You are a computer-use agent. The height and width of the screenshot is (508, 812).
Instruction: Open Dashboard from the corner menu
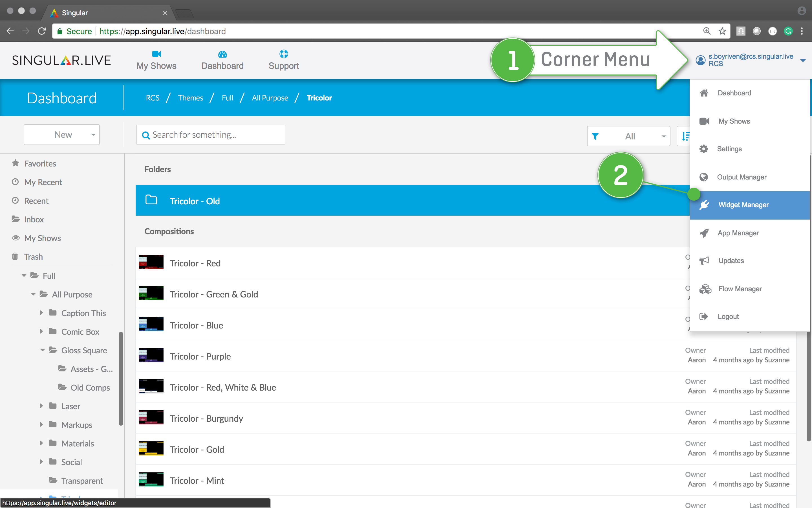coord(750,93)
